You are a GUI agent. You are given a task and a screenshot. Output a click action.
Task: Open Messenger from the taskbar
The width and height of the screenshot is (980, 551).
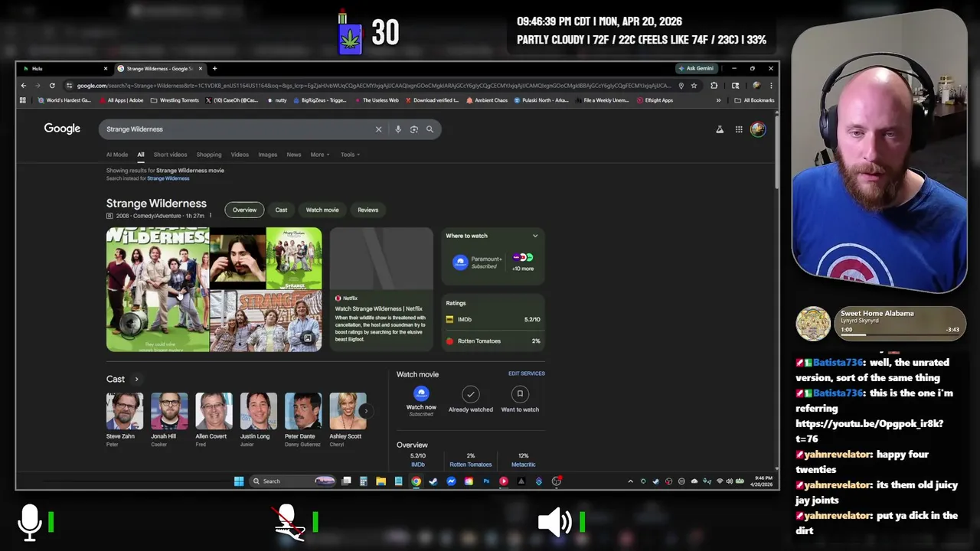tap(451, 481)
